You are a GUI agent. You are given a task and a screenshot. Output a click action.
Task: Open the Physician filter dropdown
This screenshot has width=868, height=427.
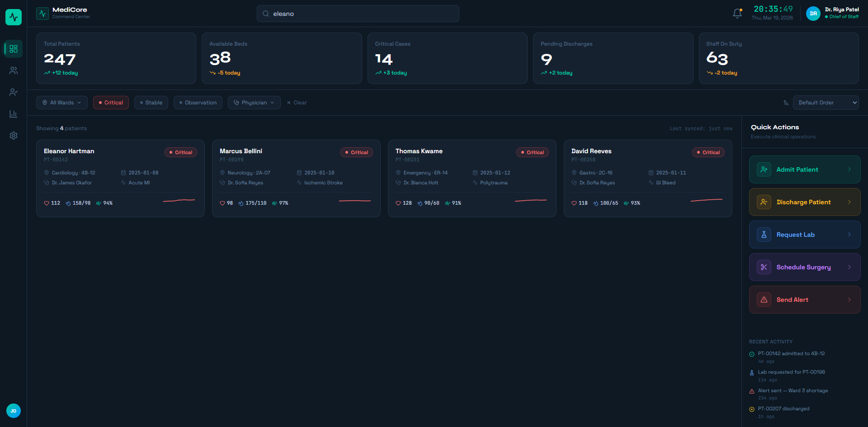pos(254,103)
